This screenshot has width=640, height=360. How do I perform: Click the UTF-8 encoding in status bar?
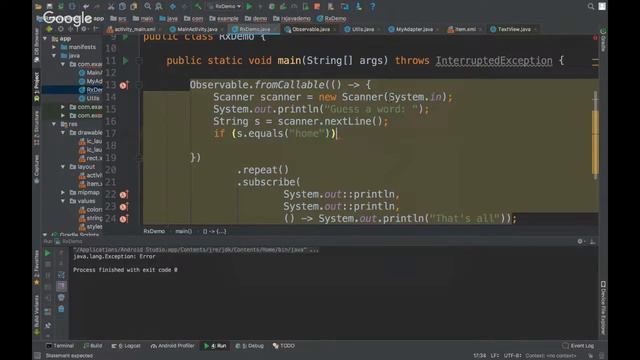pyautogui.click(x=512, y=356)
